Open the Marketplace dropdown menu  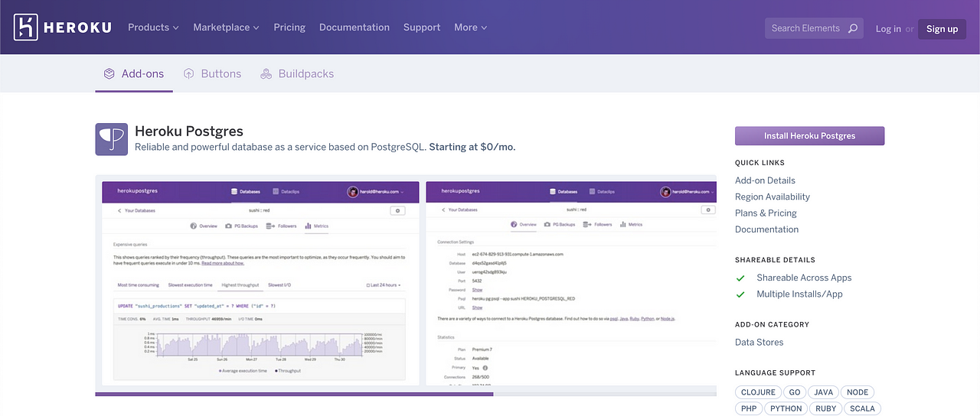226,28
